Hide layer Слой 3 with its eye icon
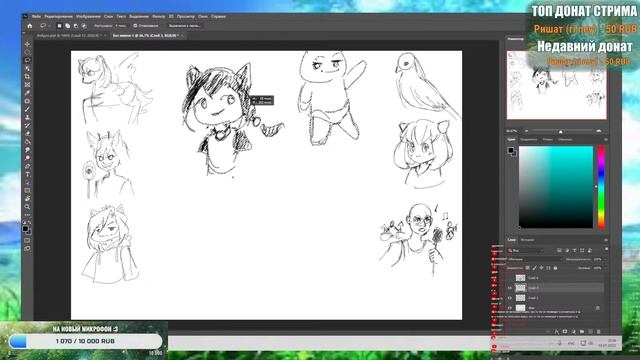The image size is (640, 360). pos(510,288)
